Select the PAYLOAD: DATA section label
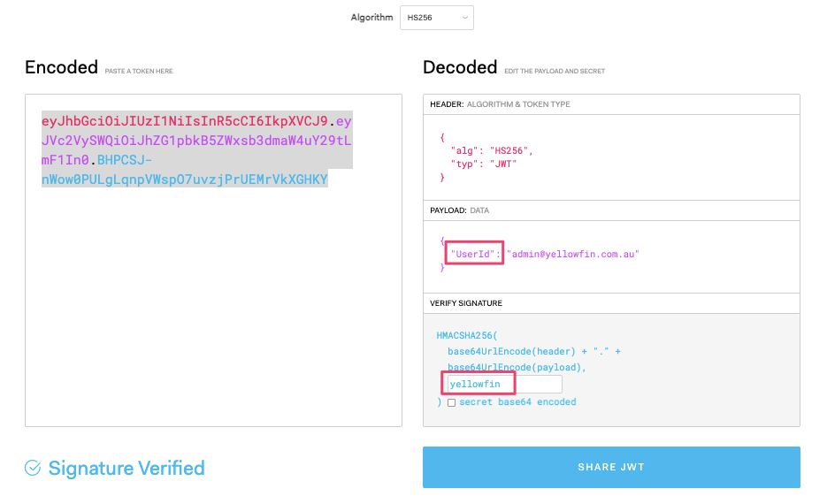Image resolution: width=827 pixels, height=504 pixels. [459, 210]
